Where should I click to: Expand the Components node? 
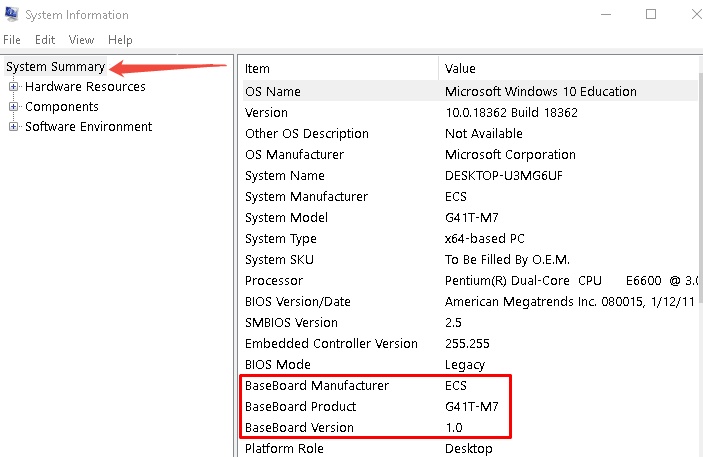[13, 107]
